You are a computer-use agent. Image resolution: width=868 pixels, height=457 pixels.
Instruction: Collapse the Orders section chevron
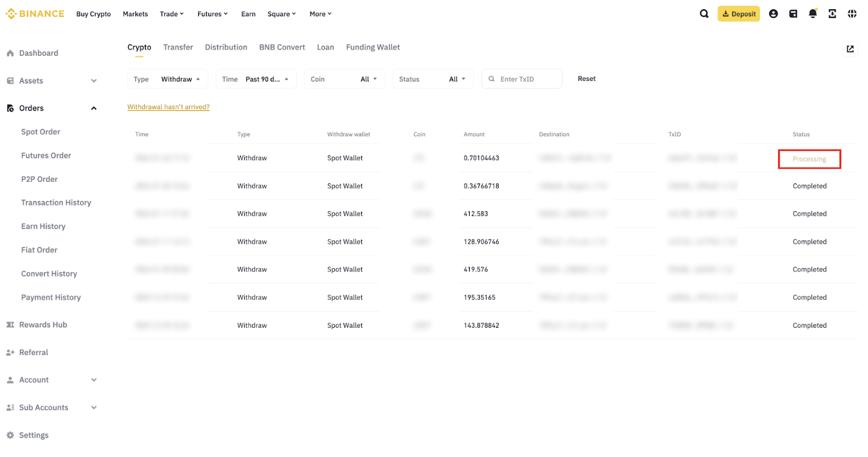pyautogui.click(x=94, y=109)
